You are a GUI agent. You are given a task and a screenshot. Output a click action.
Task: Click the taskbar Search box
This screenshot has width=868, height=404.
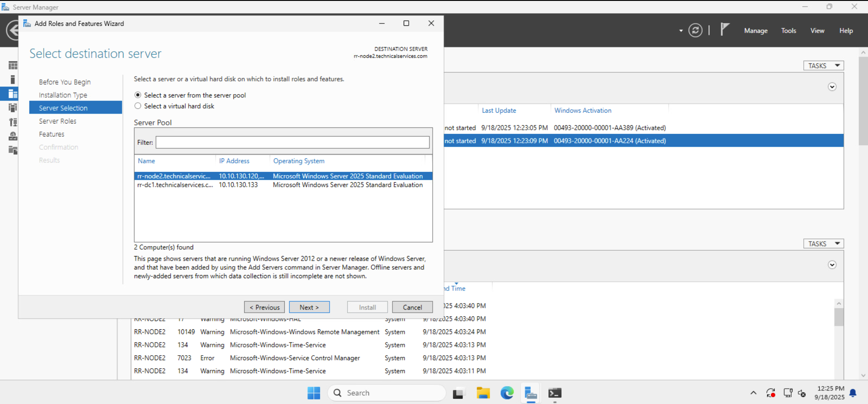[x=387, y=393]
